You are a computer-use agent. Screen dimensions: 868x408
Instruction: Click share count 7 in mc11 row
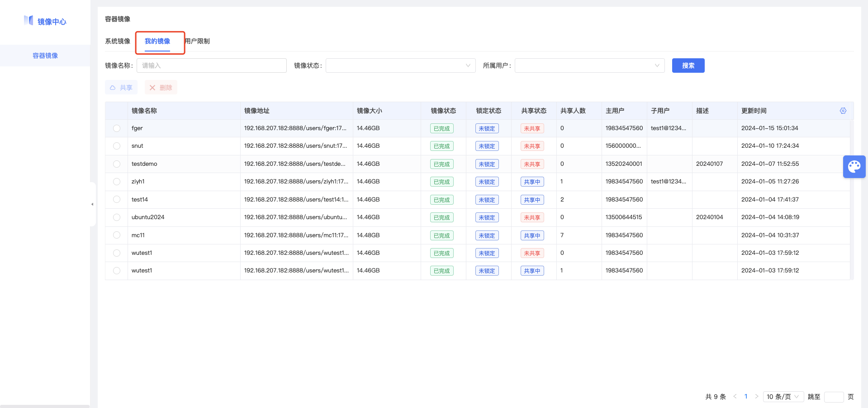tap(562, 235)
